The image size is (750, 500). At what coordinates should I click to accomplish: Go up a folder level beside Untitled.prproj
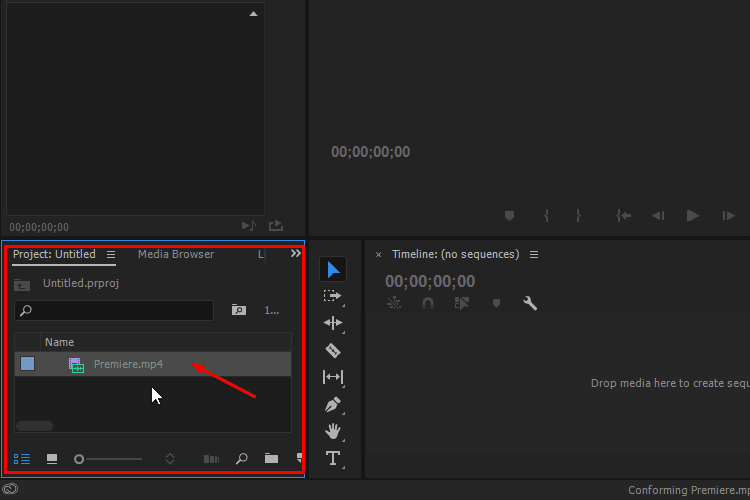(x=22, y=285)
